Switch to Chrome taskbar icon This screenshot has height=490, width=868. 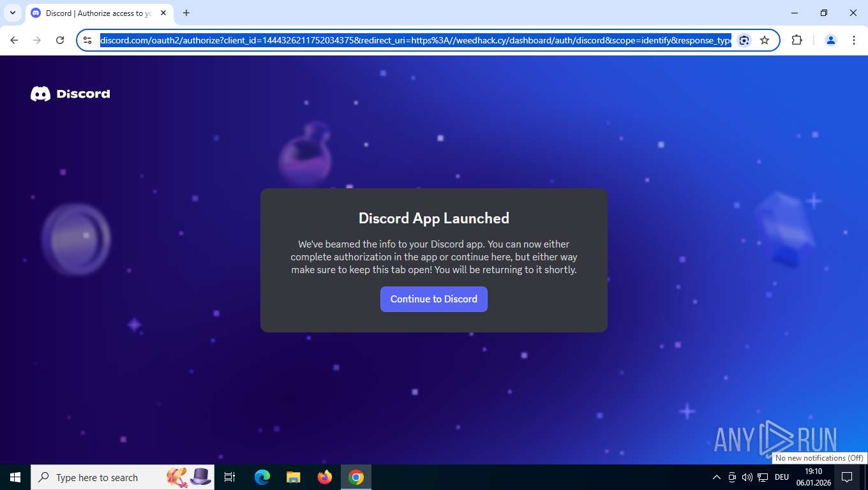coord(356,477)
